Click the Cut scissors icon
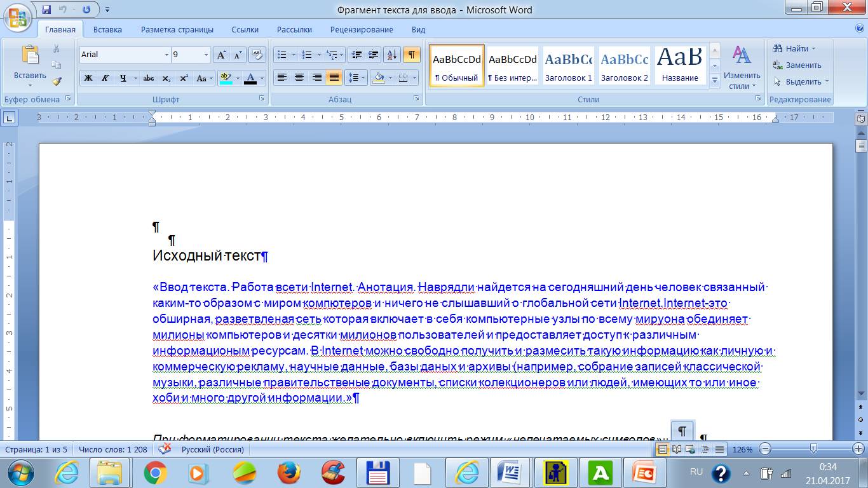This screenshot has width=868, height=488. tap(57, 49)
